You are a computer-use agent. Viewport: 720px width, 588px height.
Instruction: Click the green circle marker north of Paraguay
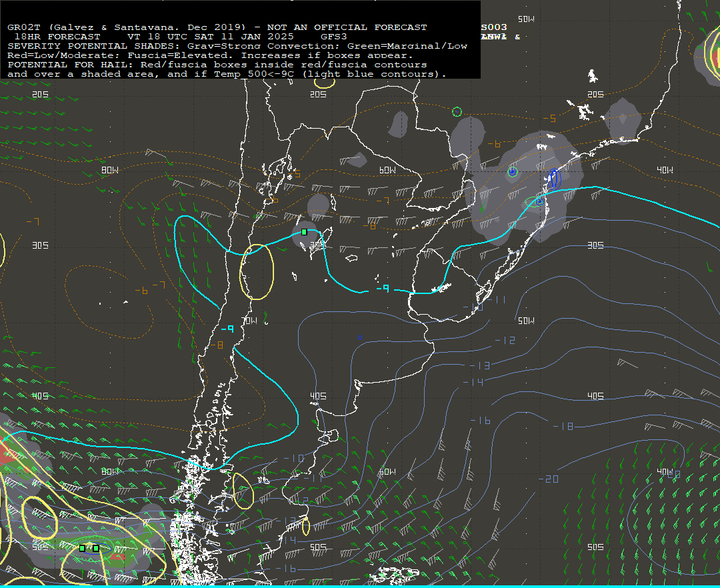click(x=457, y=111)
